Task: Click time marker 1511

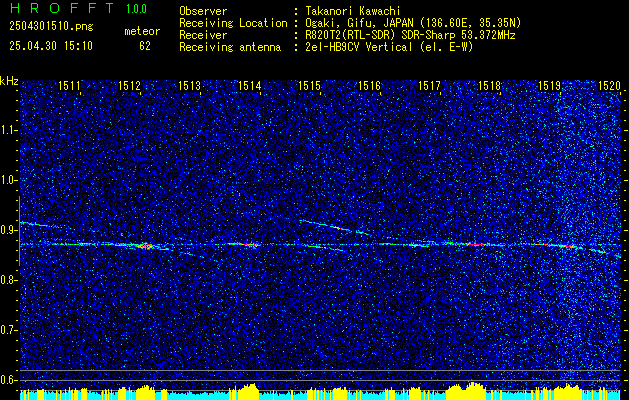Action: coord(69,86)
